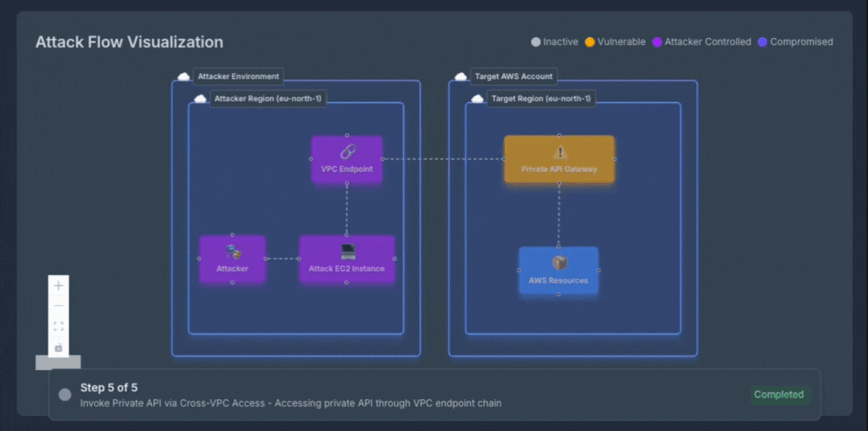The height and width of the screenshot is (431, 868).
Task: Click the Attack Flow Visualization title
Action: (x=129, y=42)
